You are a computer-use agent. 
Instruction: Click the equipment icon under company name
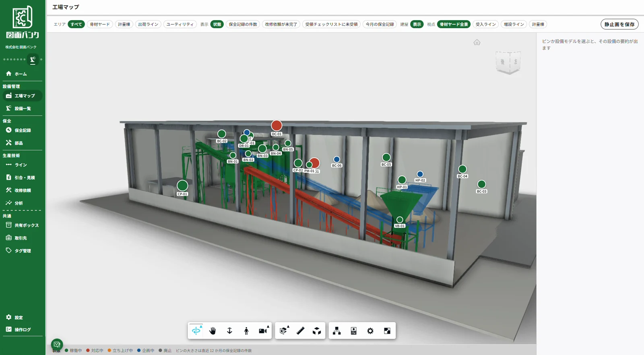click(33, 60)
